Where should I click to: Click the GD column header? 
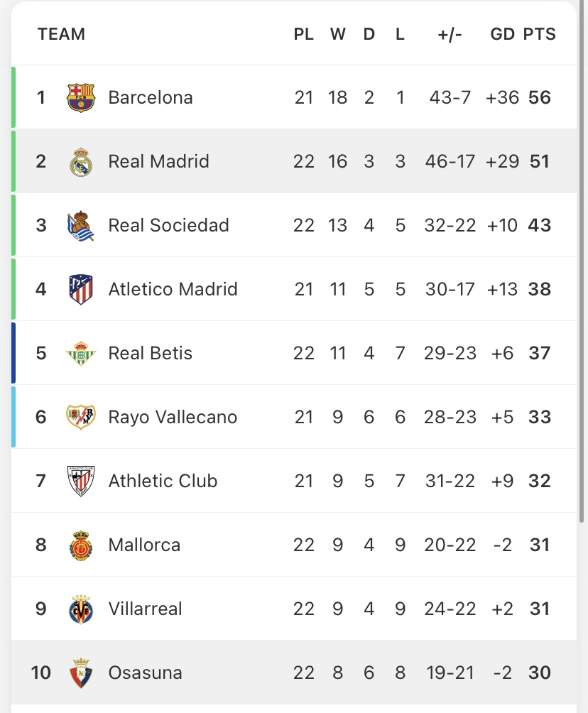point(502,34)
